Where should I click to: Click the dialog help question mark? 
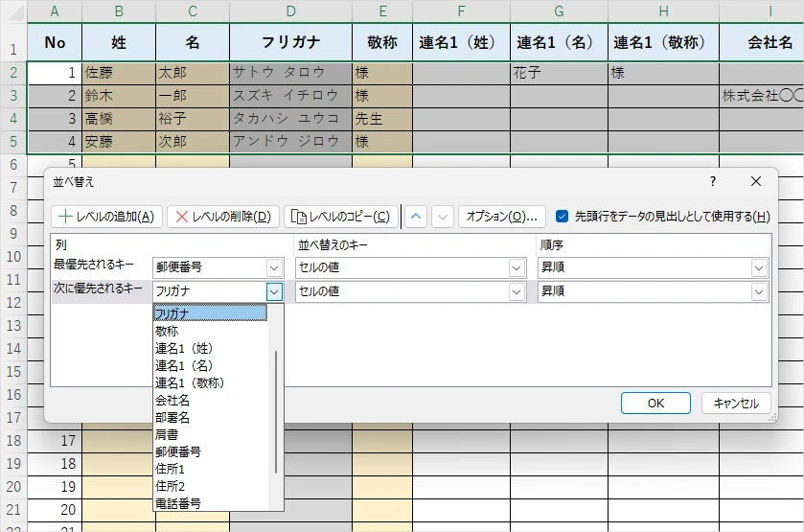pyautogui.click(x=713, y=181)
